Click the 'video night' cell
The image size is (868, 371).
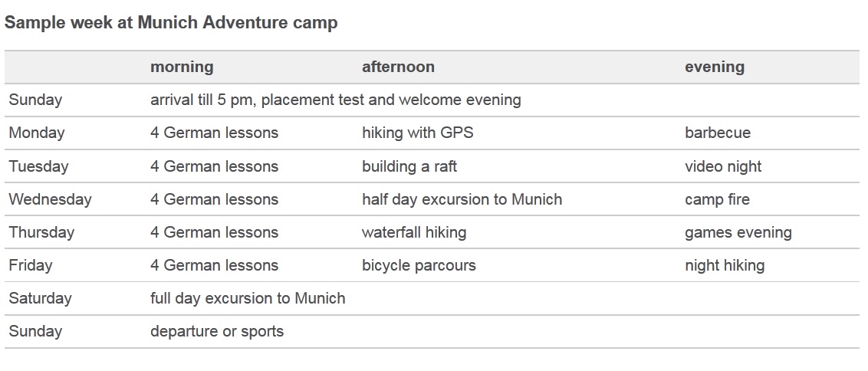723,166
